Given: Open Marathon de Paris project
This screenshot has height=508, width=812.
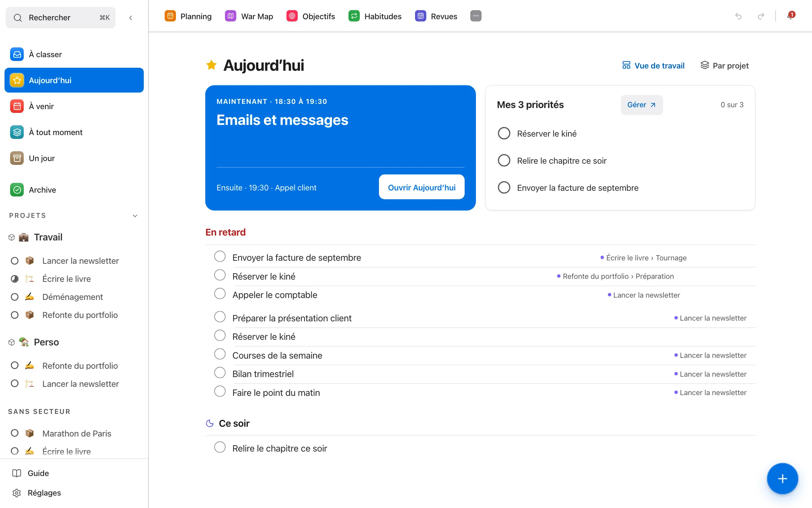Looking at the screenshot, I should (77, 433).
